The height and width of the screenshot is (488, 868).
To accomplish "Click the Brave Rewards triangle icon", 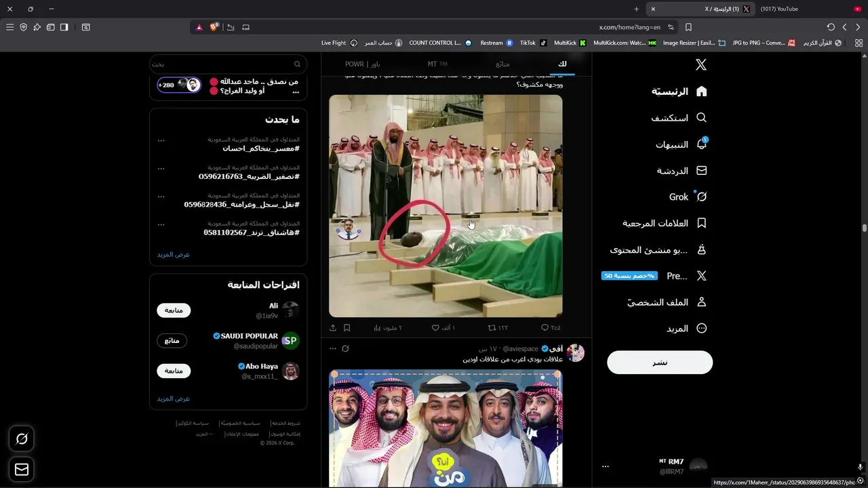I will 199,27.
